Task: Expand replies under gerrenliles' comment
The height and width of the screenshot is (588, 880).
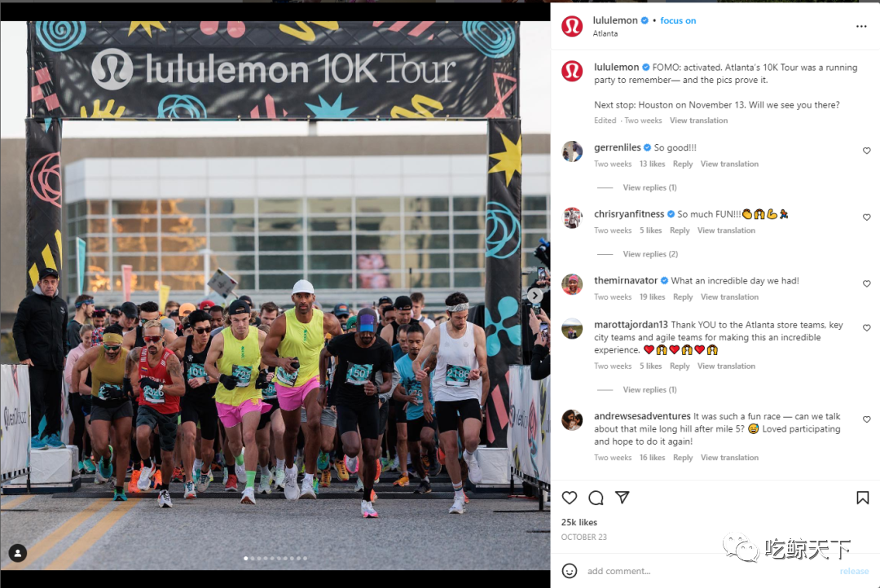Action: 649,187
